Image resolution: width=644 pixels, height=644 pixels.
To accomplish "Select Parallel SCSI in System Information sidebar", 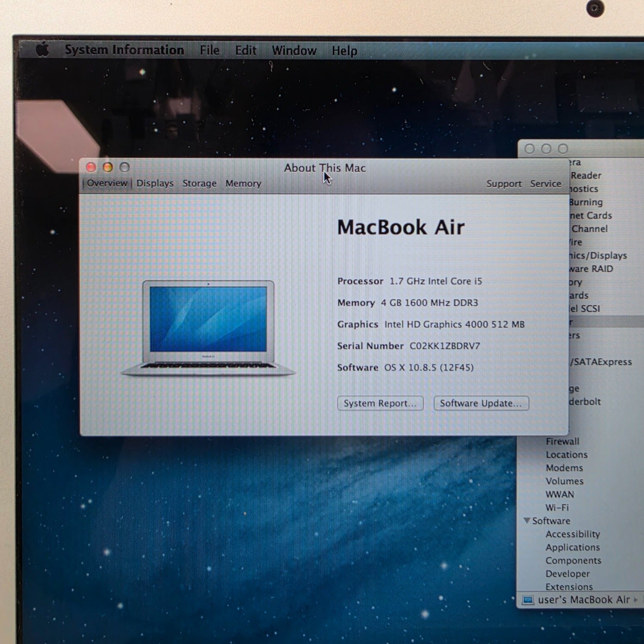I will pos(584,309).
